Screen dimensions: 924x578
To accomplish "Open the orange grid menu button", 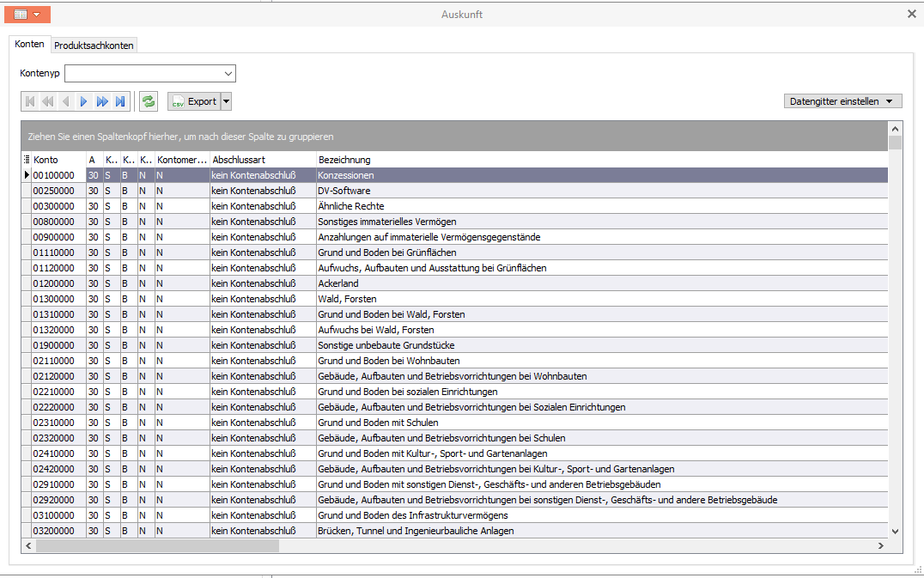I will [27, 15].
